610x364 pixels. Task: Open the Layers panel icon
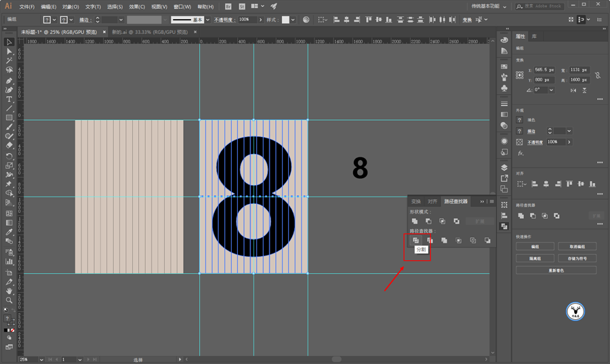[x=504, y=167]
